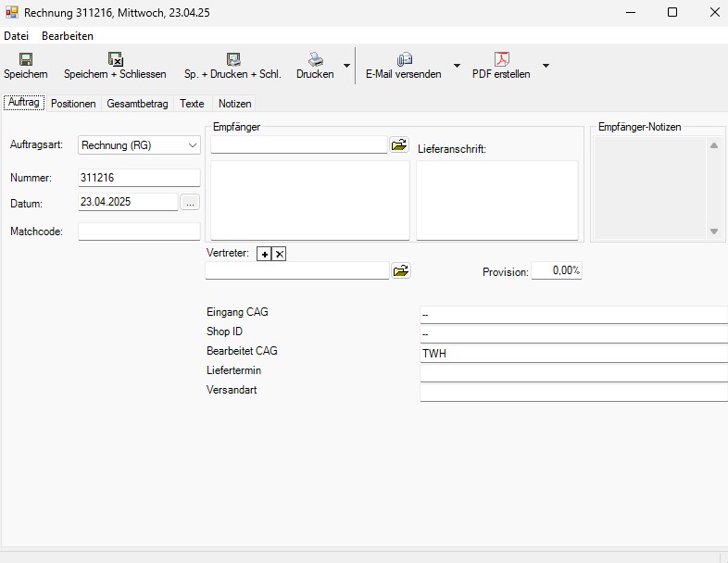
Task: Open the Bearbeiten menu
Action: [68, 35]
